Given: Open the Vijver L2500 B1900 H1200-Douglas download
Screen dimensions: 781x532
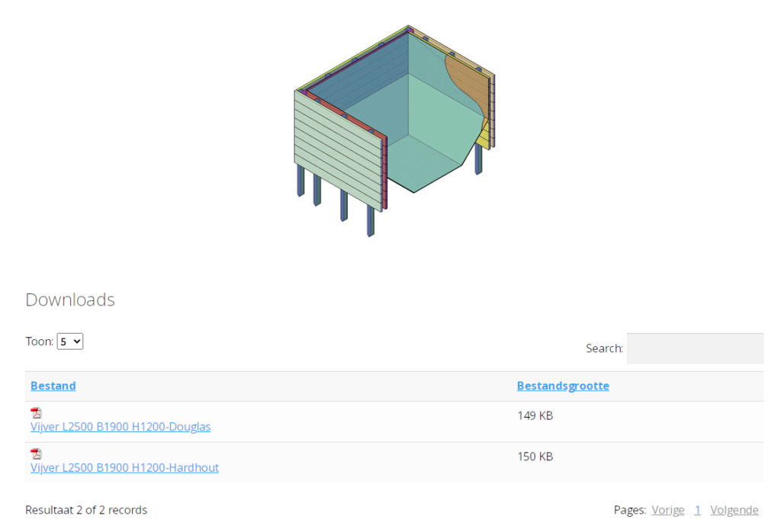Looking at the screenshot, I should pos(121,427).
